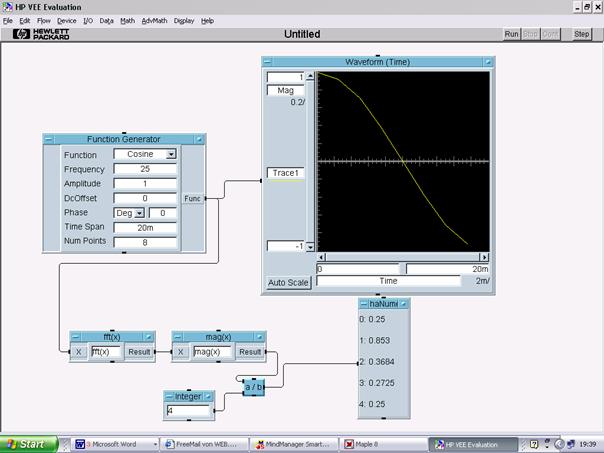Minimize Function Generator with its corner icon
This screenshot has height=453, width=604.
click(x=199, y=139)
